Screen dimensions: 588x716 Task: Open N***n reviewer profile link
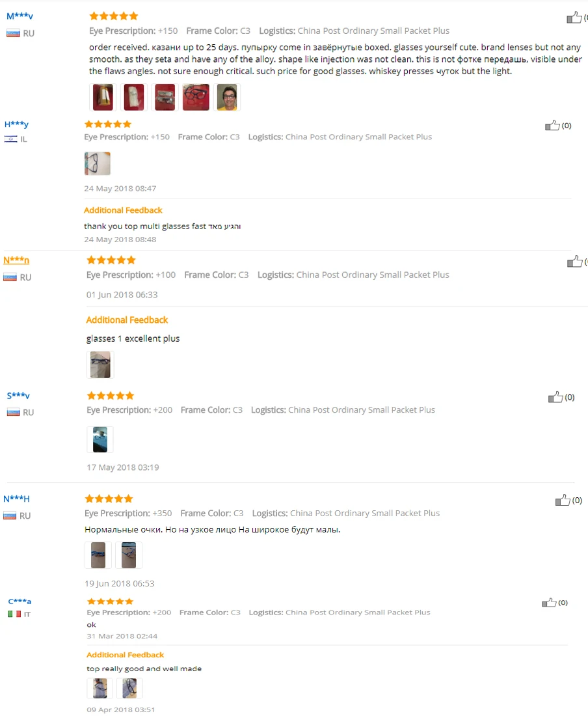tap(16, 260)
